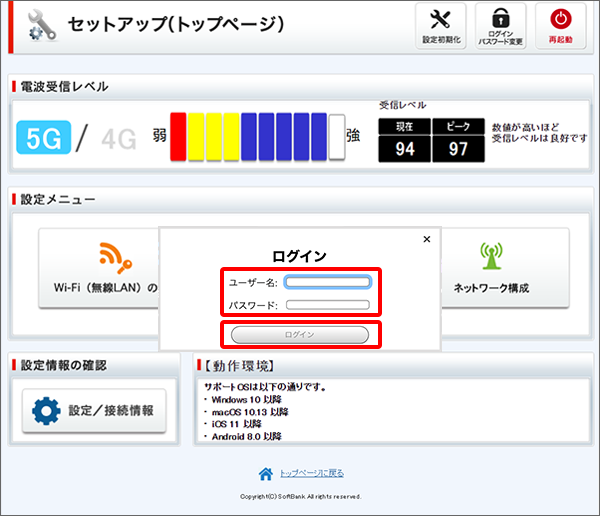Click the ユーザー名 input field
The height and width of the screenshot is (516, 600).
pos(328,282)
